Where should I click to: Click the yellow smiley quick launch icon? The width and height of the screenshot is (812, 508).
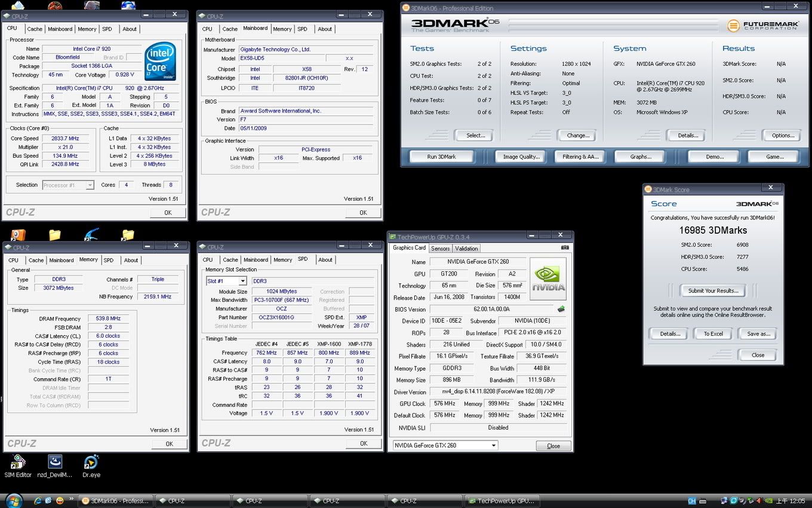click(60, 501)
